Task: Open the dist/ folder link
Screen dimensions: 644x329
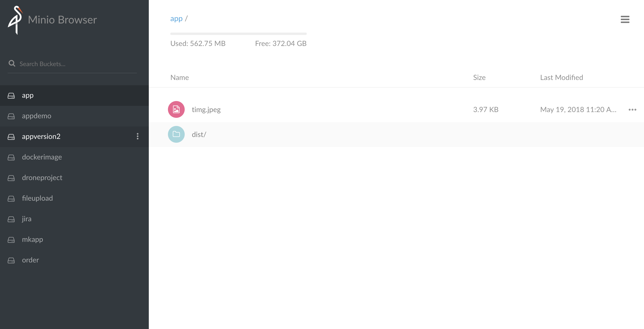Action: click(199, 135)
